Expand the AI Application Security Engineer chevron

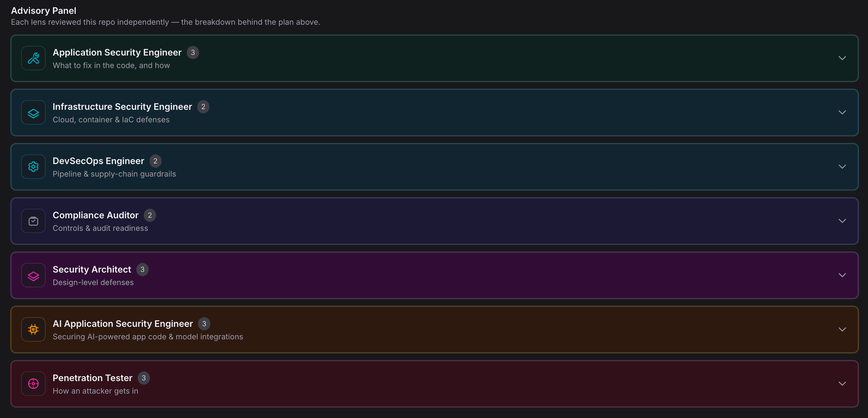coord(842,330)
